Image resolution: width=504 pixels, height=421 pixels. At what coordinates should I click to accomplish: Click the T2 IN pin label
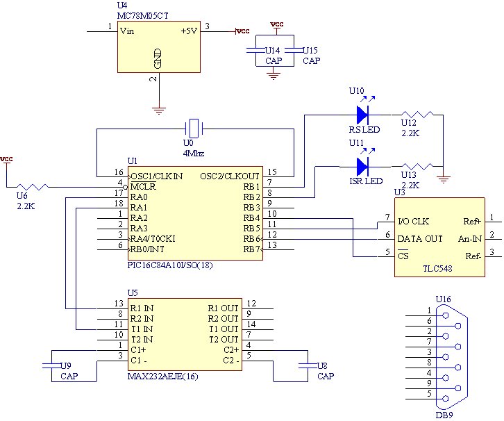tap(142, 339)
